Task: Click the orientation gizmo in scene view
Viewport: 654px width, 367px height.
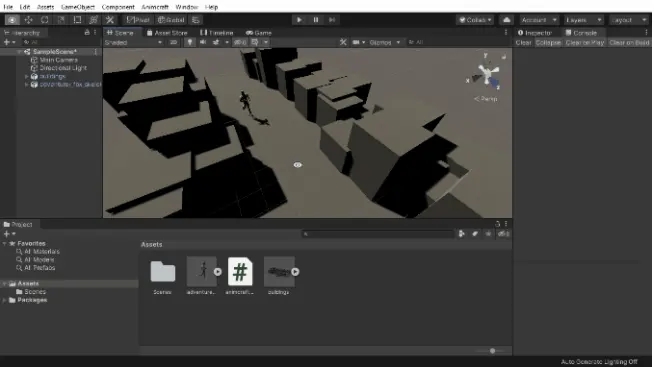Action: coord(486,75)
